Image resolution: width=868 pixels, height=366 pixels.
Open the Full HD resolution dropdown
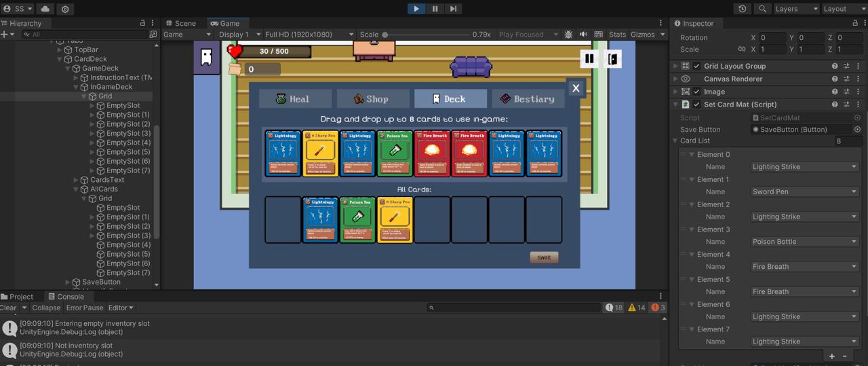point(309,34)
